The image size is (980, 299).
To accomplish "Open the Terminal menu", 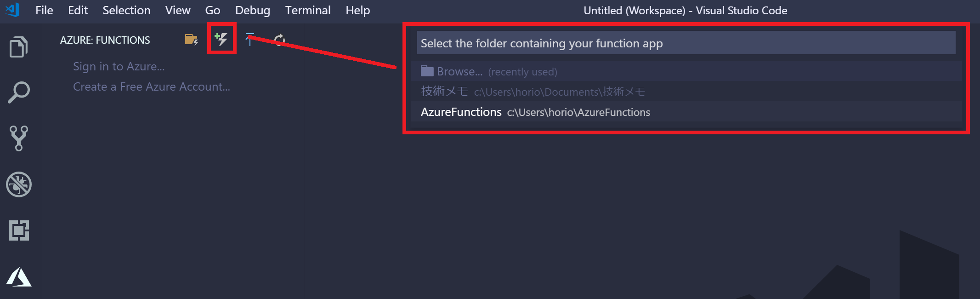I will [x=308, y=10].
